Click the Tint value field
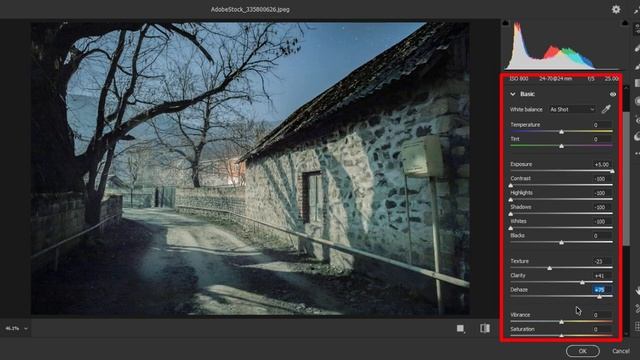This screenshot has width=640, height=360. 602,139
